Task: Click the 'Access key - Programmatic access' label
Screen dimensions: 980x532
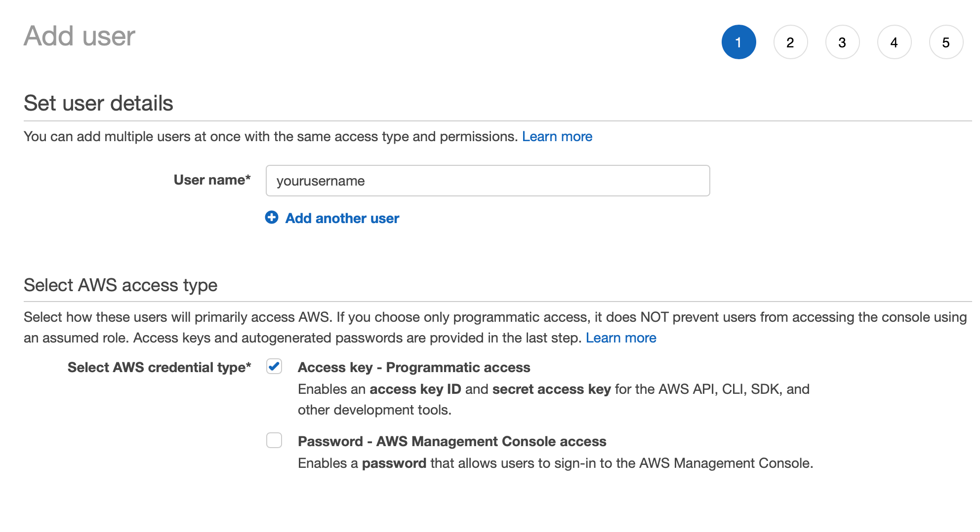Action: 413,368
